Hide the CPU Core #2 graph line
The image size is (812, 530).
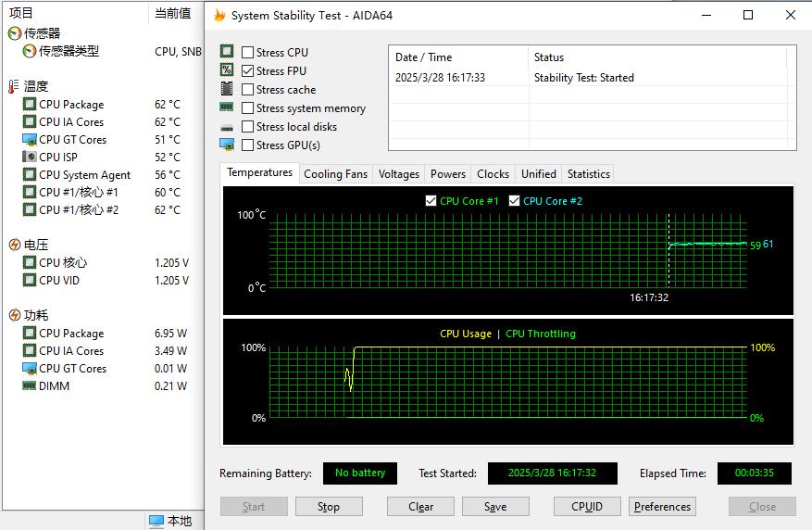514,201
